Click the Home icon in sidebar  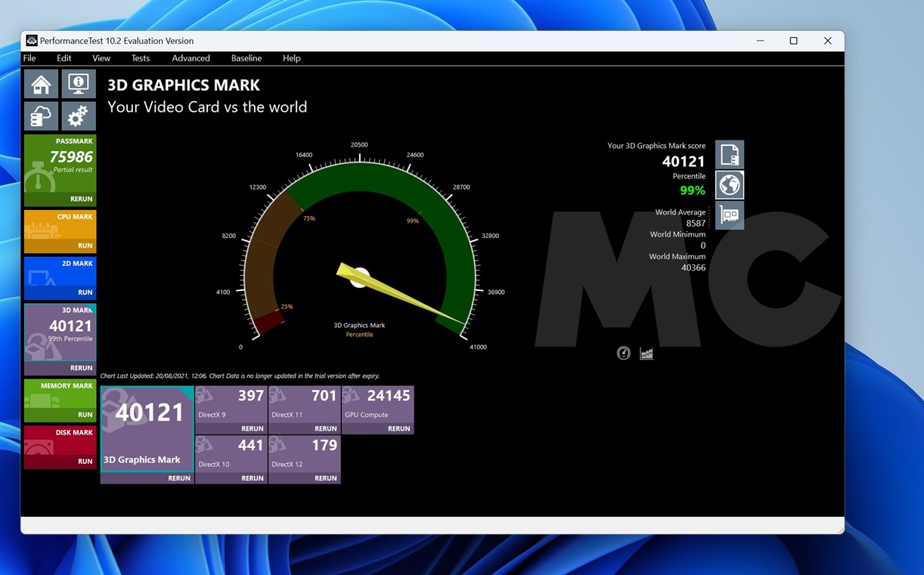(x=41, y=84)
